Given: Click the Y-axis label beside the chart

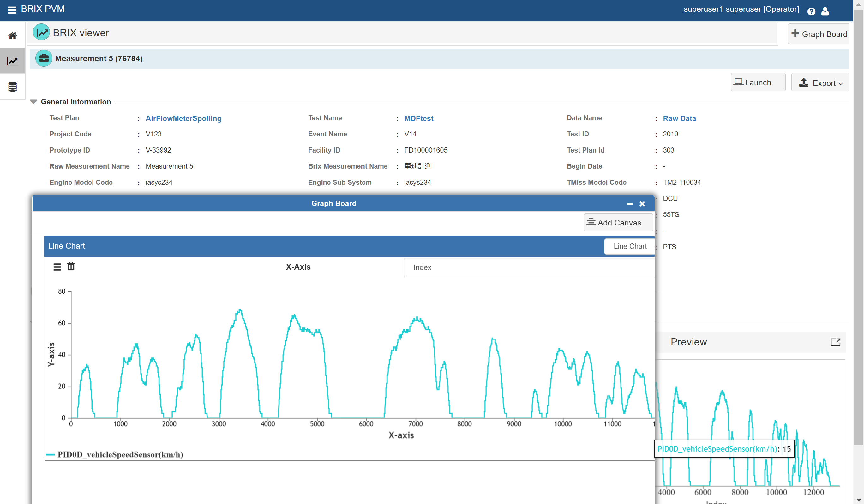Looking at the screenshot, I should point(51,355).
